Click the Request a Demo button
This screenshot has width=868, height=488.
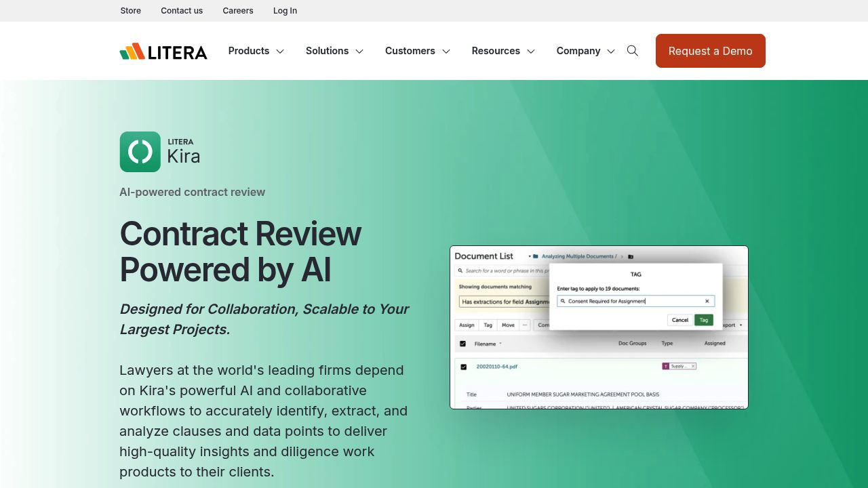711,51
